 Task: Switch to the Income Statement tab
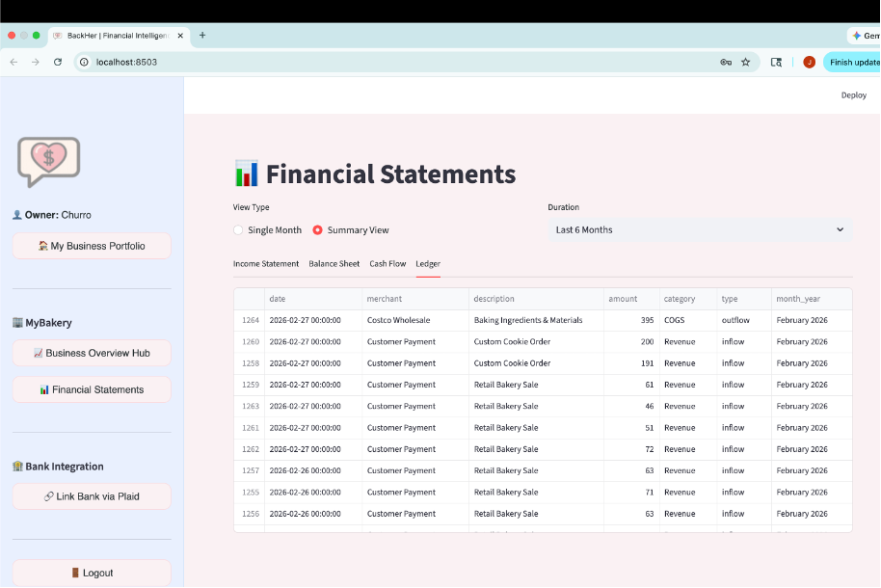coord(266,264)
